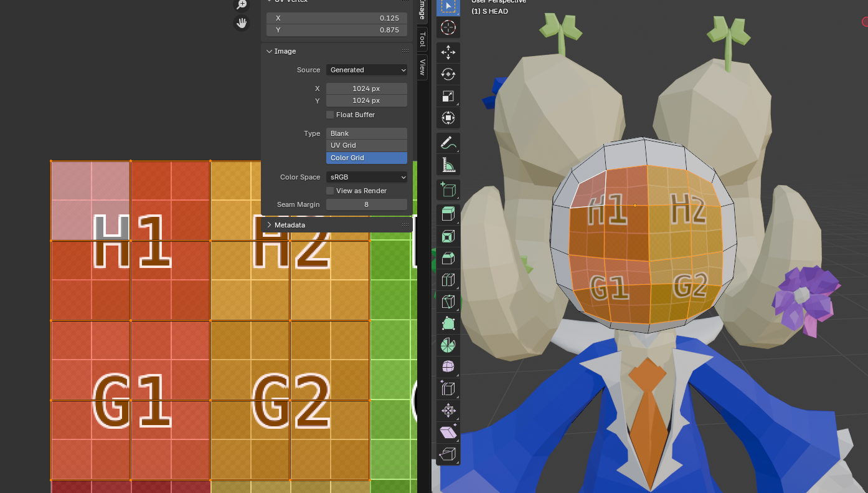
Task: Choose the Poly Build tool
Action: (448, 323)
